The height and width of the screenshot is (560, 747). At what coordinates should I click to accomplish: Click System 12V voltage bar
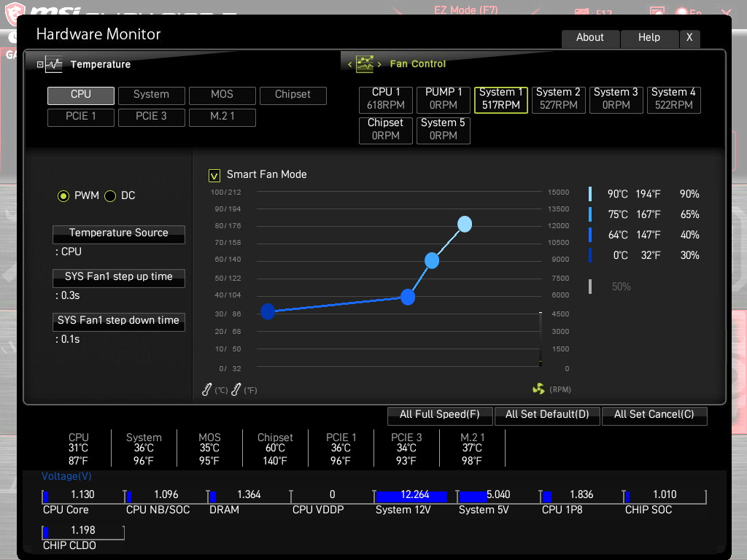click(x=415, y=496)
